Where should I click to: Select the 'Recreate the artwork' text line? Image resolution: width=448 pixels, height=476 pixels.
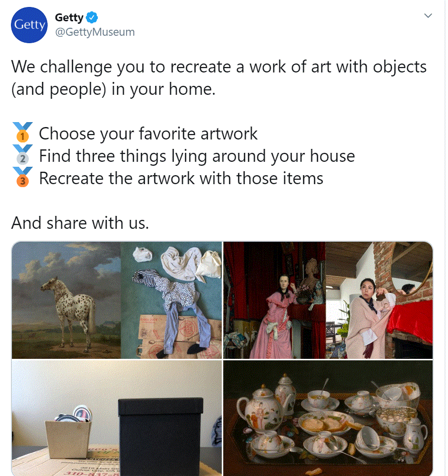pos(181,178)
